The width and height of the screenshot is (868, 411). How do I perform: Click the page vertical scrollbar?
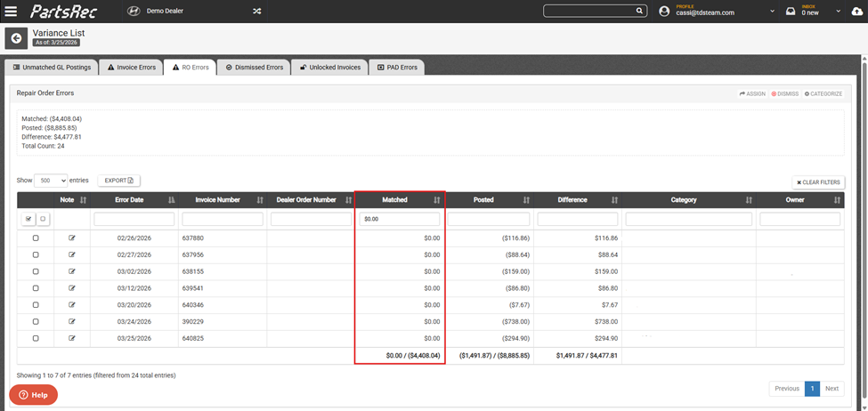click(x=864, y=232)
